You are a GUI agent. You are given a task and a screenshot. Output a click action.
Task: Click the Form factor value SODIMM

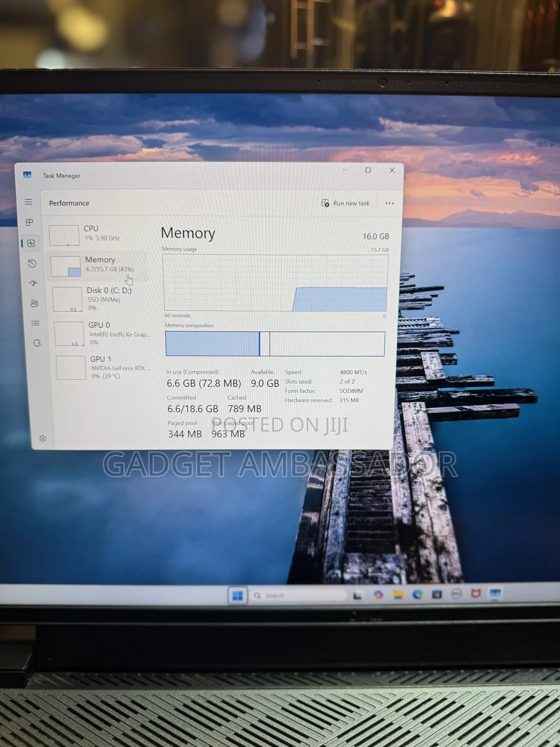click(351, 391)
